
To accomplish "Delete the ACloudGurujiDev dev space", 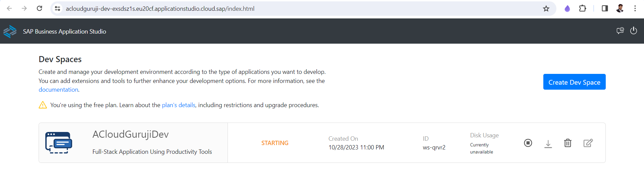I will pyautogui.click(x=568, y=143).
